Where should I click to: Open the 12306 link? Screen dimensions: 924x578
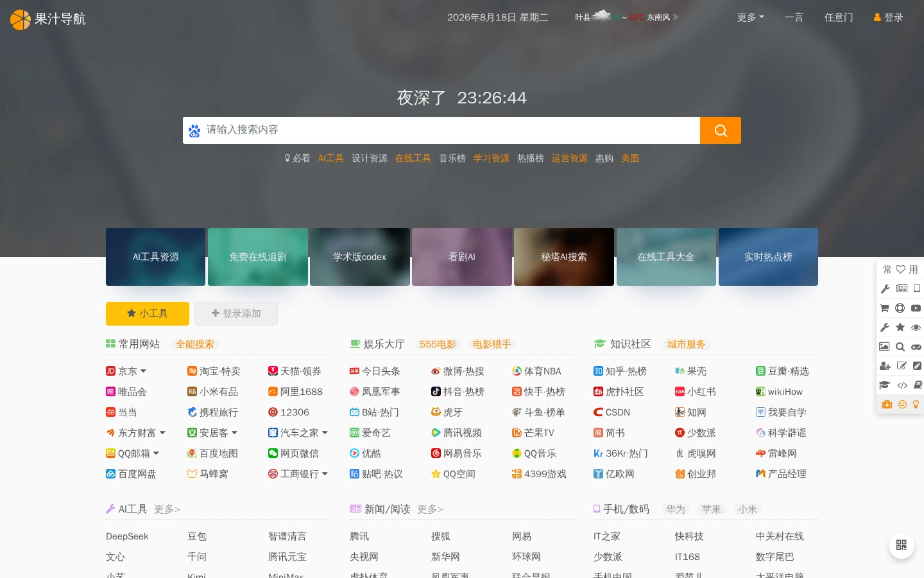289,412
